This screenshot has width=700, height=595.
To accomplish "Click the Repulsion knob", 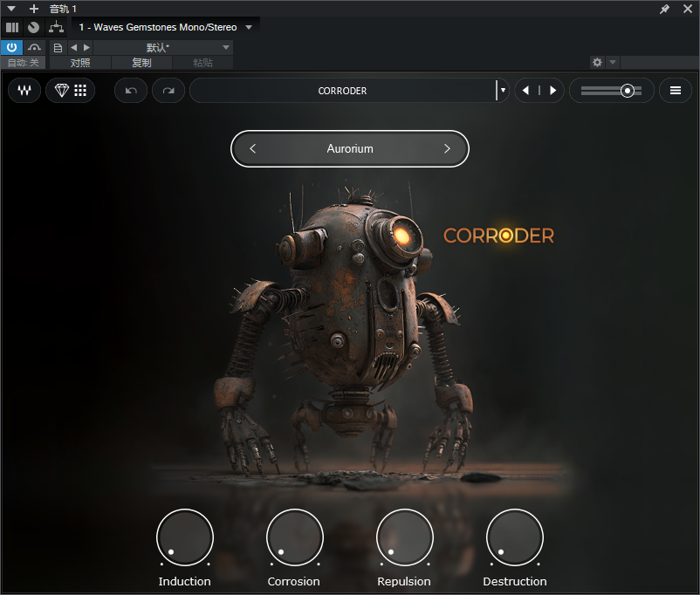I will point(404,537).
